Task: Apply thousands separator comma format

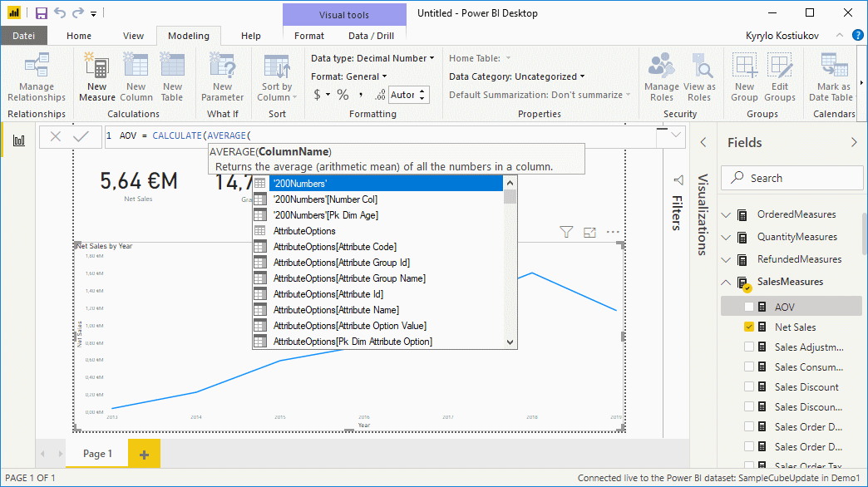Action: pyautogui.click(x=361, y=95)
